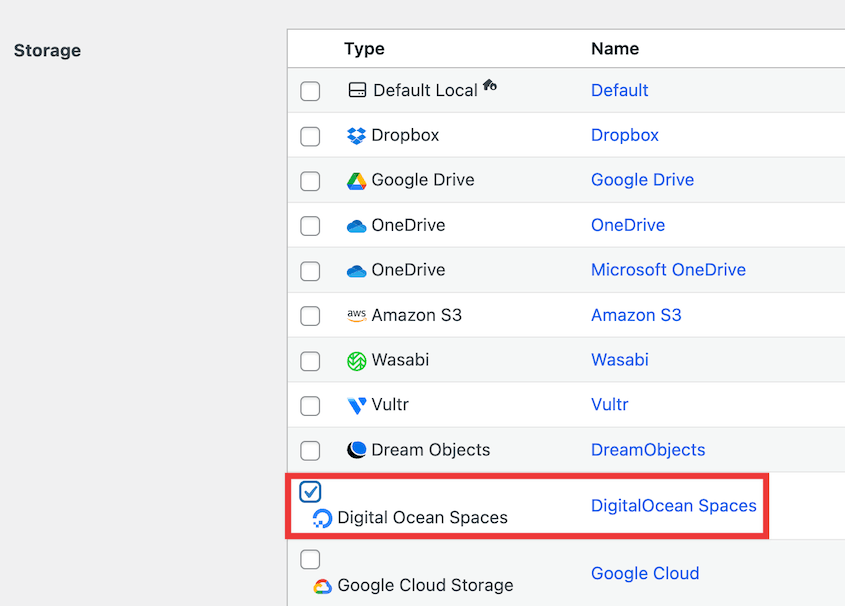The width and height of the screenshot is (845, 606).
Task: Click the AWS logo icon
Action: coord(356,315)
